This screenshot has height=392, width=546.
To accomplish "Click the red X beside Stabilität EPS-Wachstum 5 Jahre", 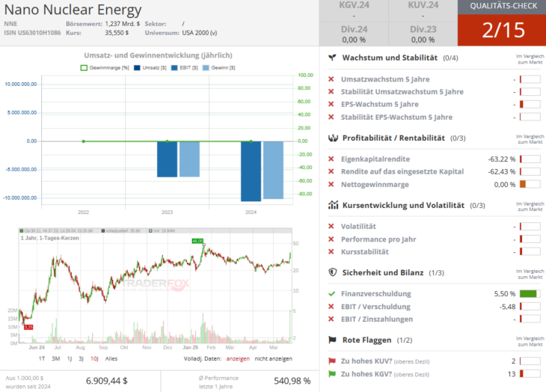I will point(331,117).
